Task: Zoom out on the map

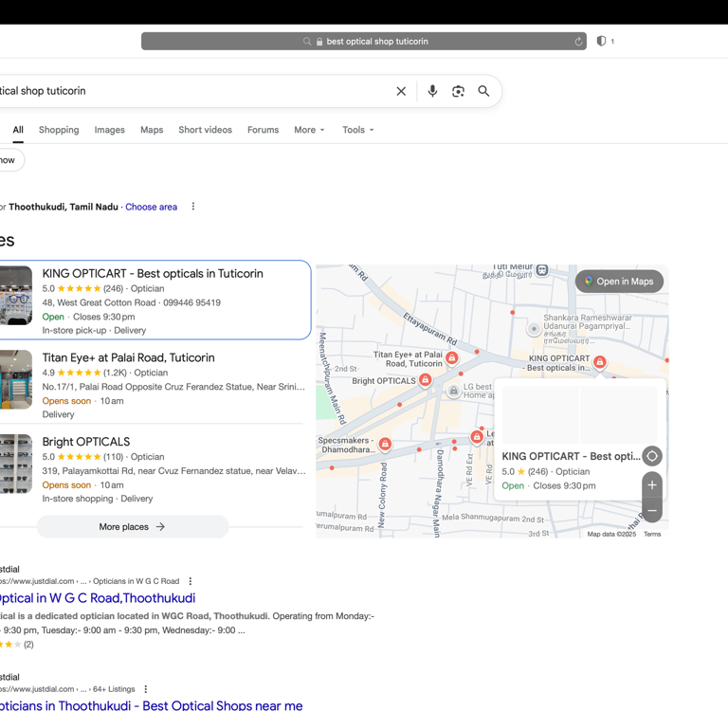Action: [x=652, y=511]
